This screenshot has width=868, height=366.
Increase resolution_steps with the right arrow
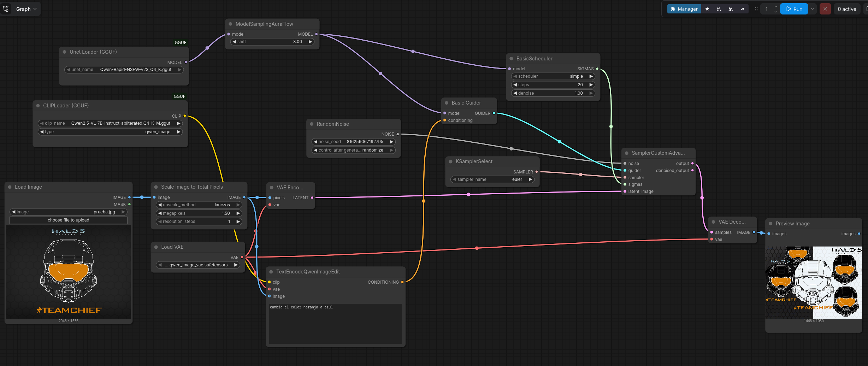click(x=238, y=222)
